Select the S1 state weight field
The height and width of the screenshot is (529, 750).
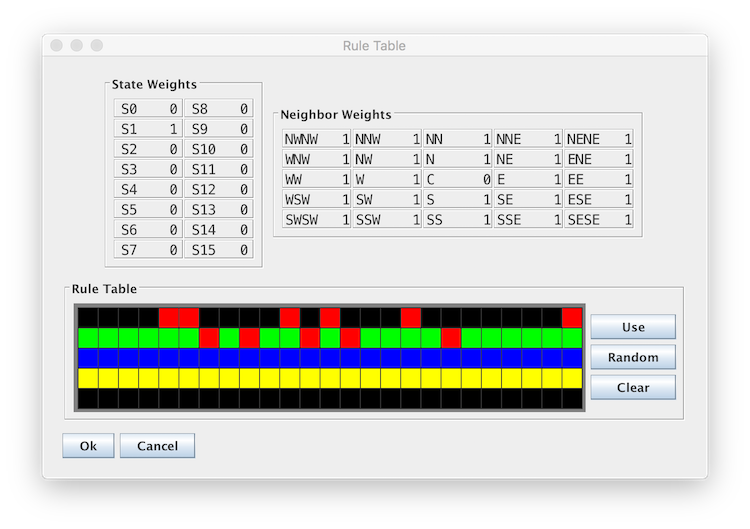tap(148, 129)
